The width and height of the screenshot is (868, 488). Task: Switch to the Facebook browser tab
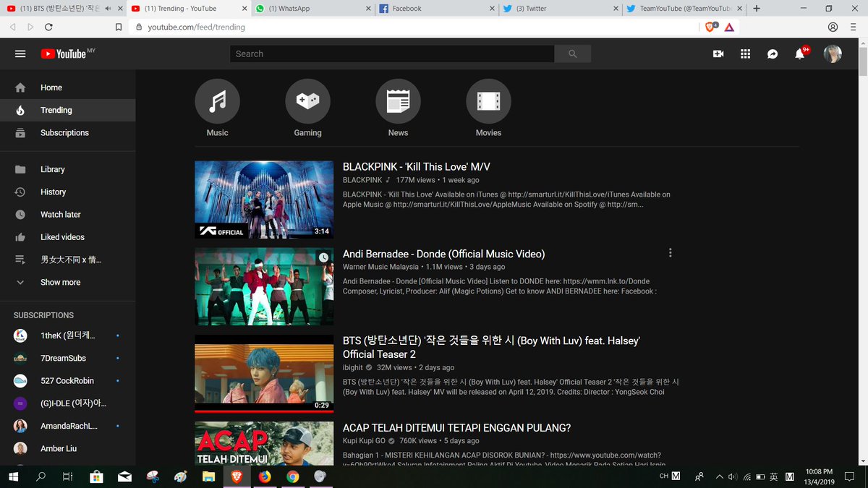pyautogui.click(x=436, y=9)
